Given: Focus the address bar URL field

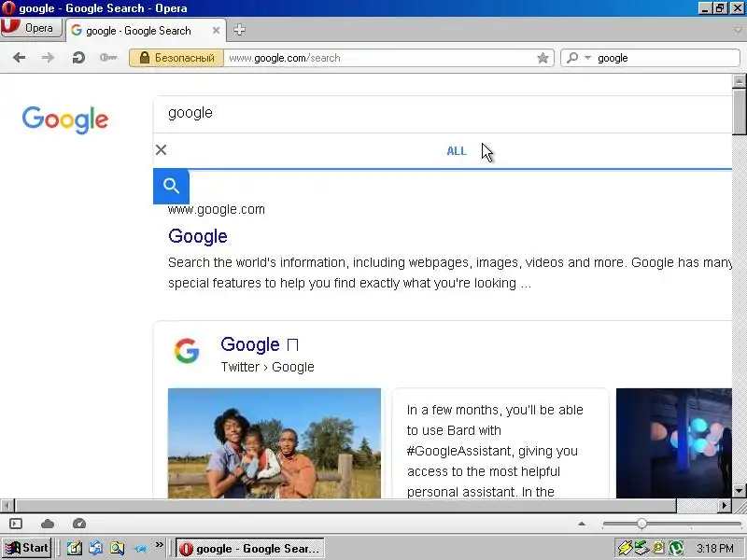Looking at the screenshot, I should click(379, 58).
